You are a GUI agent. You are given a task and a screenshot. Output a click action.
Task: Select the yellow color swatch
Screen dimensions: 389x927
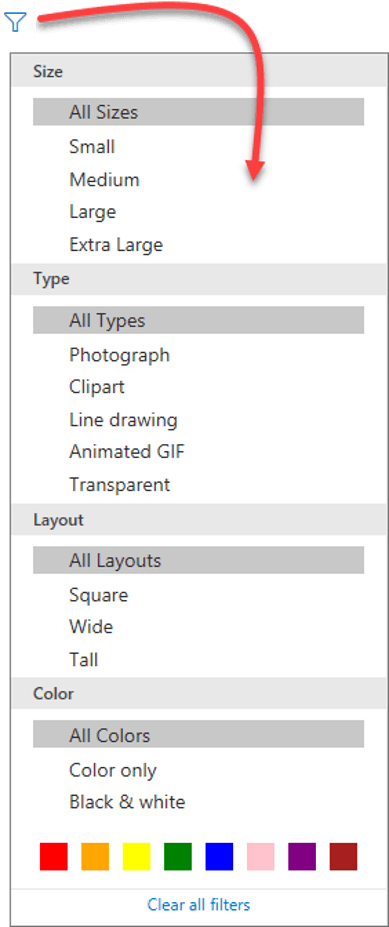[x=137, y=857]
